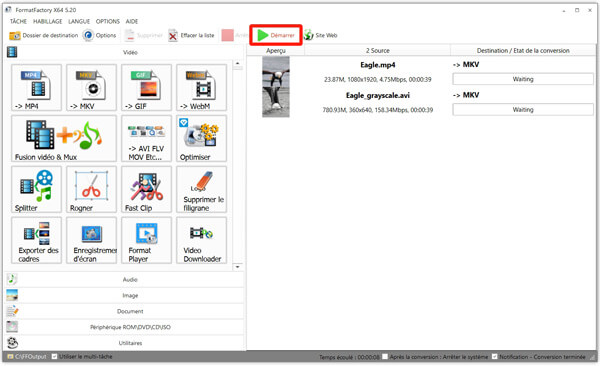Open the Optimiser tool
Screen dimensions: 600x366
(x=202, y=139)
